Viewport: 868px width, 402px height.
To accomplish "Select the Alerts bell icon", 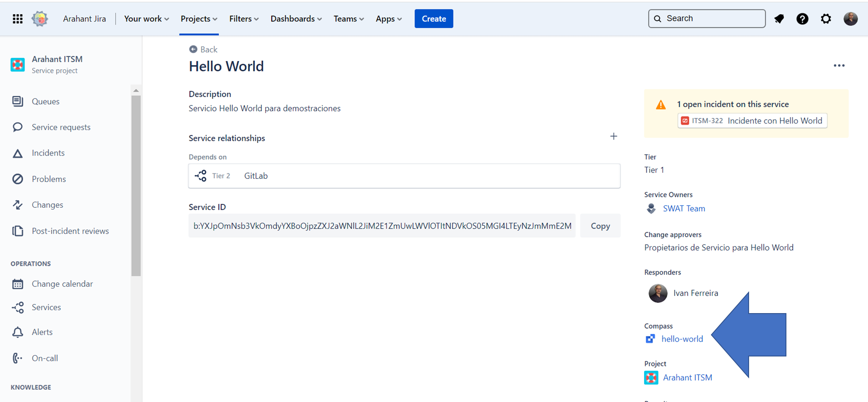I will (18, 332).
